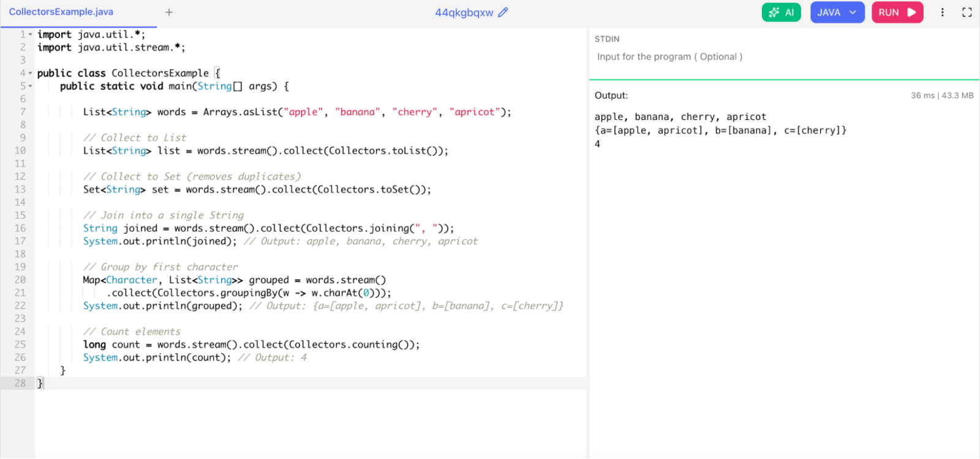Click the 'Output:' label
This screenshot has width=980, height=459.
pyautogui.click(x=611, y=95)
